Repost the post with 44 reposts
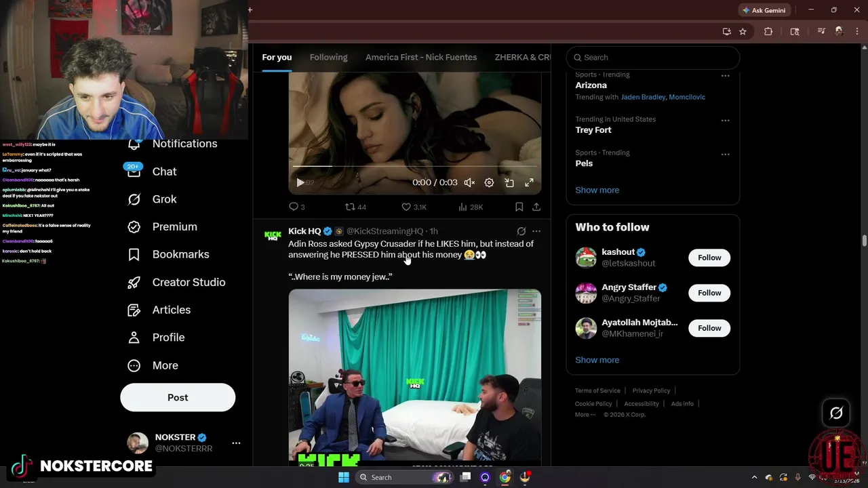 click(x=355, y=207)
